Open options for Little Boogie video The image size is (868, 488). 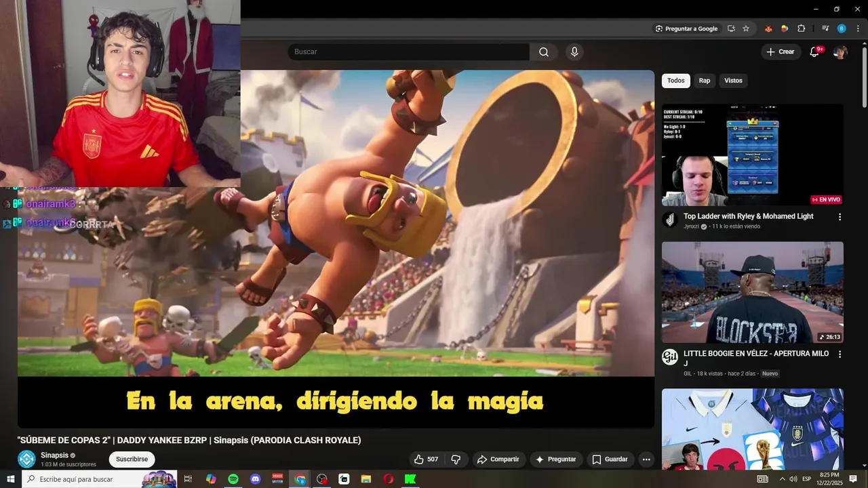(x=840, y=354)
